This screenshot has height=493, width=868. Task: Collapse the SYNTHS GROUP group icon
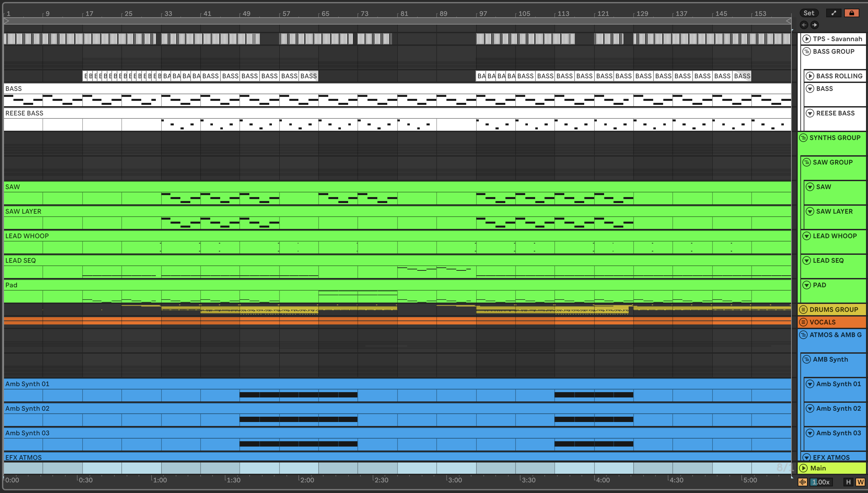click(803, 138)
